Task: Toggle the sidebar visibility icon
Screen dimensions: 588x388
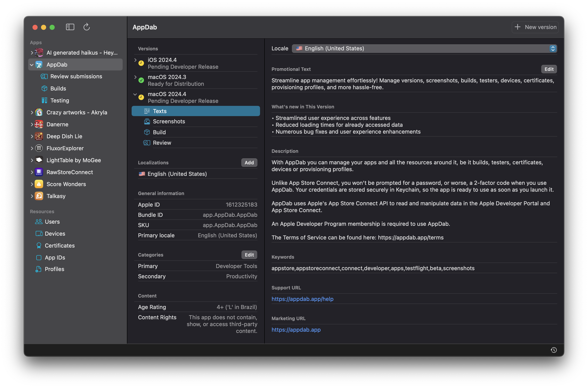Action: pyautogui.click(x=70, y=27)
